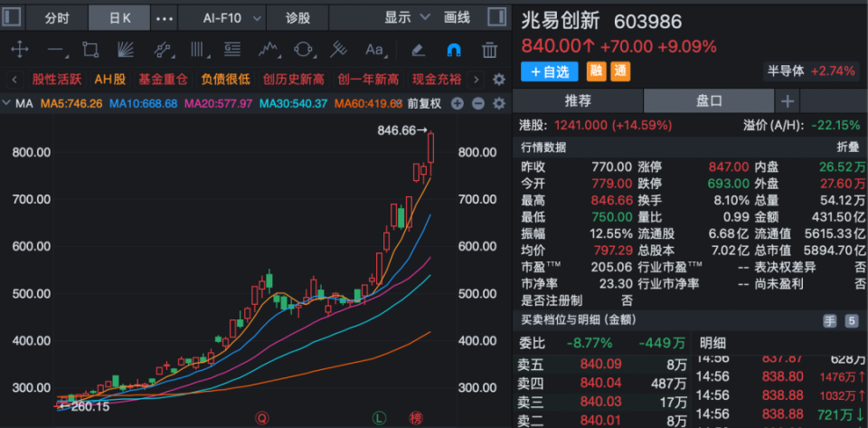Image resolution: width=868 pixels, height=428 pixels.
Task: Switch to 推荐 tab
Action: [x=578, y=101]
